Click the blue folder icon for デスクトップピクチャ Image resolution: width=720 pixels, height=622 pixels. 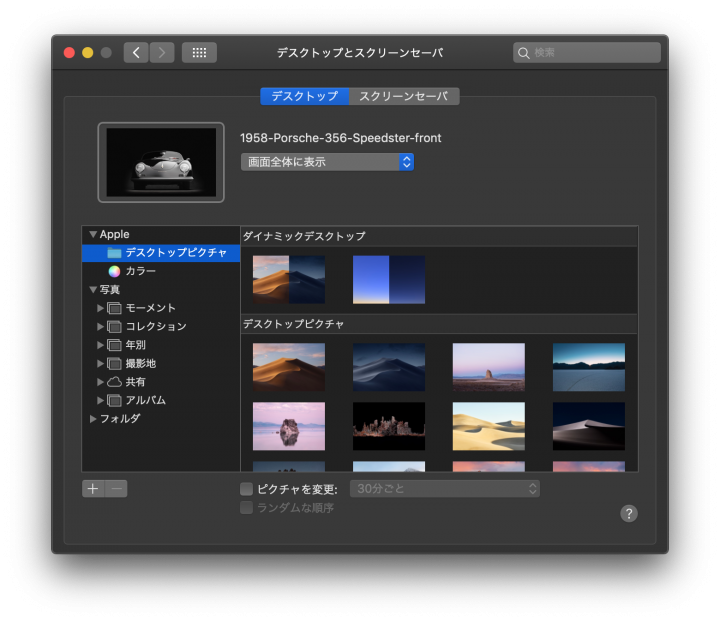(114, 253)
